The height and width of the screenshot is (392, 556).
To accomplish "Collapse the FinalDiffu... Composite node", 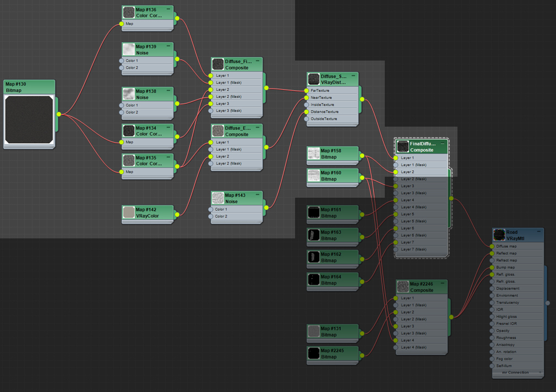I will (x=443, y=143).
